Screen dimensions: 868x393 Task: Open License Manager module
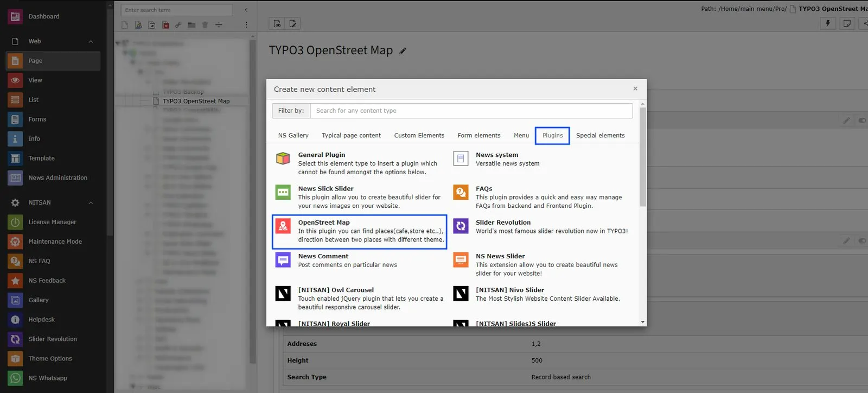pyautogui.click(x=53, y=222)
